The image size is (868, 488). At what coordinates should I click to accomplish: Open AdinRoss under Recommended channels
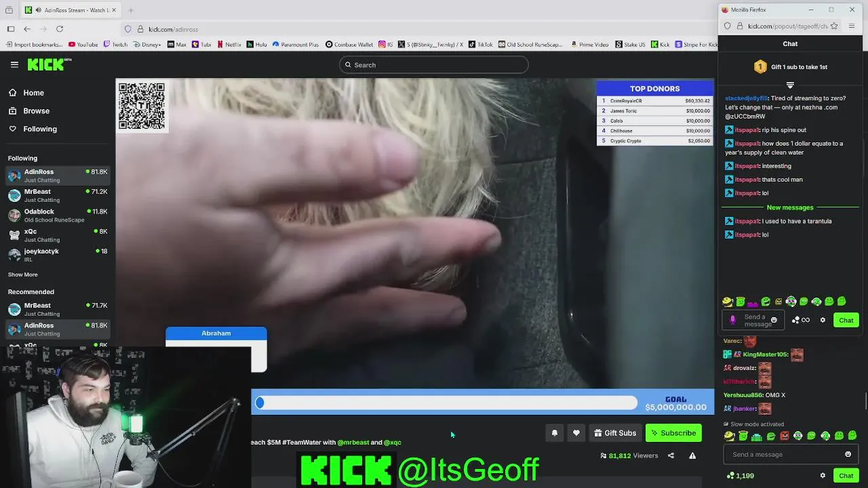pos(58,329)
